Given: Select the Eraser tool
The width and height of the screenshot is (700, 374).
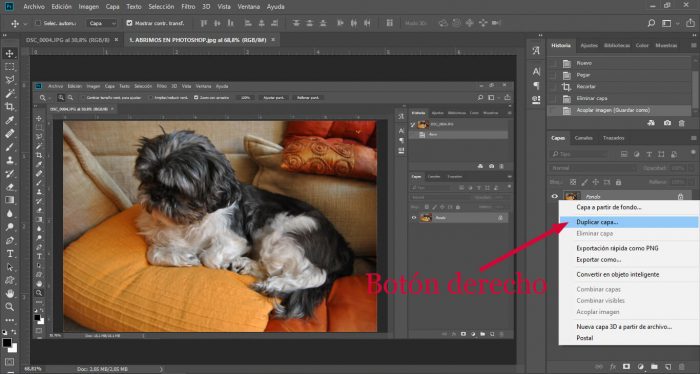Looking at the screenshot, I should click(x=9, y=187).
